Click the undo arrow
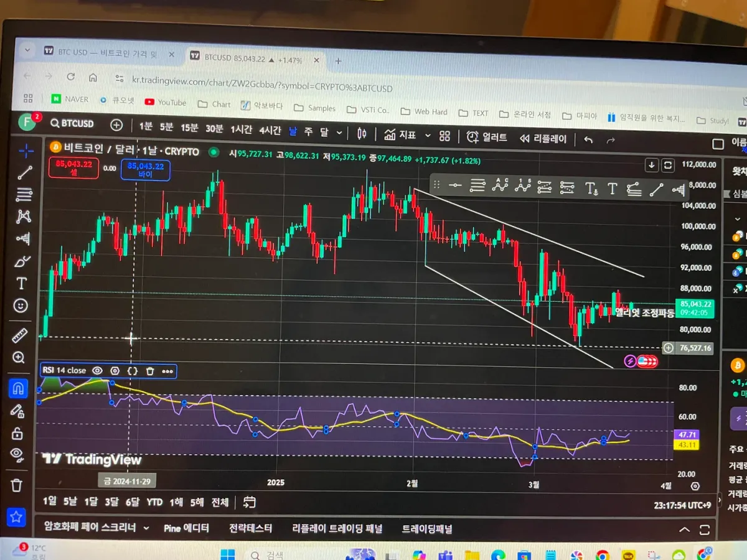The image size is (747, 560). point(588,139)
